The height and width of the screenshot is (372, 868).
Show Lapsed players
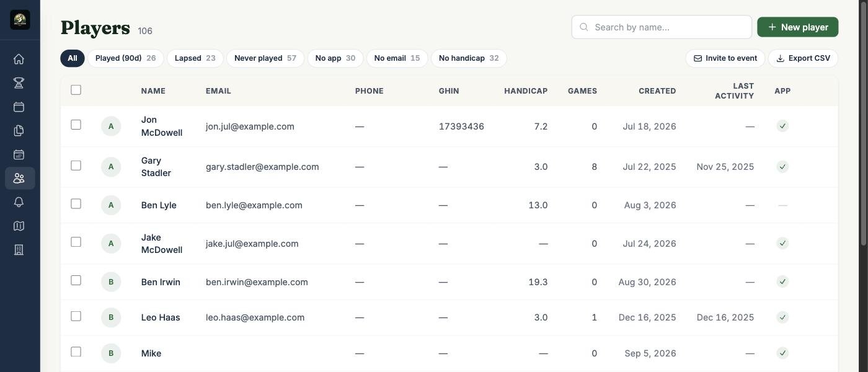pos(195,58)
